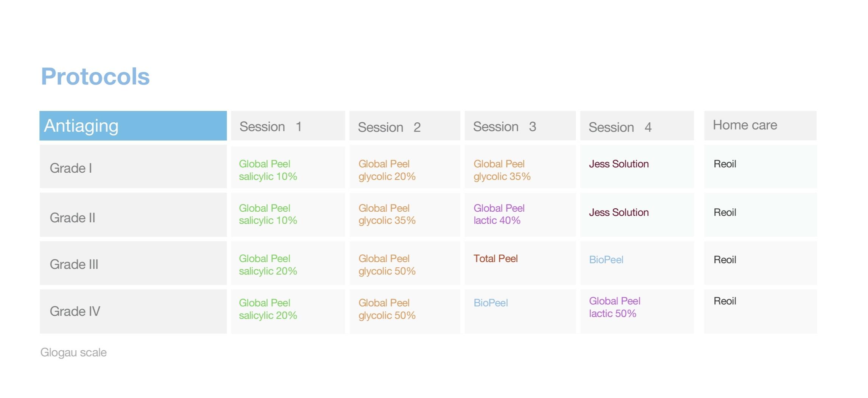Select Reoil in the Grade IV row
The height and width of the screenshot is (398, 868).
(x=725, y=301)
